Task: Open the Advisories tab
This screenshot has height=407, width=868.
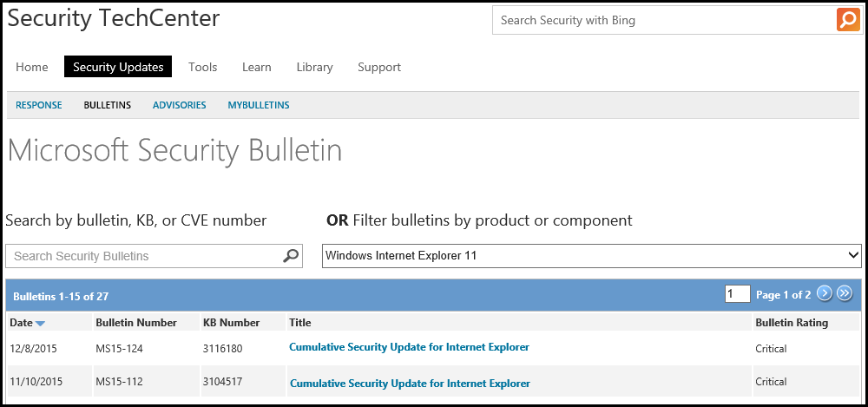Action: point(180,105)
